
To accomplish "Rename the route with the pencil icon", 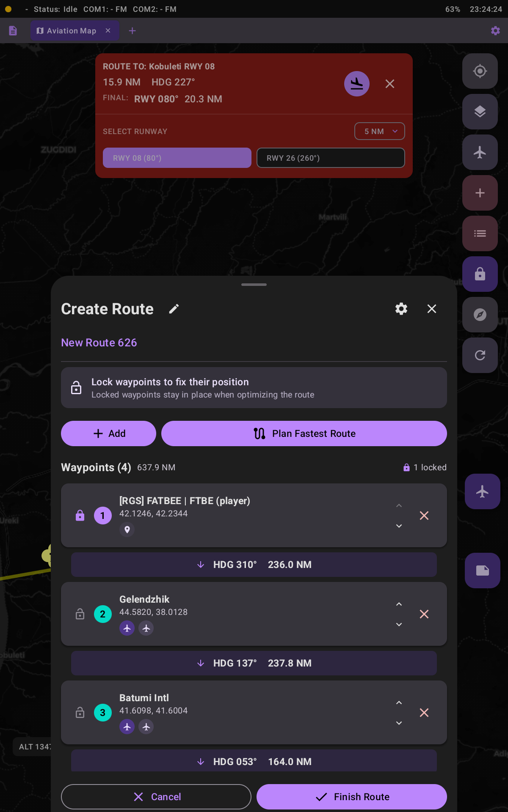I will (x=174, y=309).
